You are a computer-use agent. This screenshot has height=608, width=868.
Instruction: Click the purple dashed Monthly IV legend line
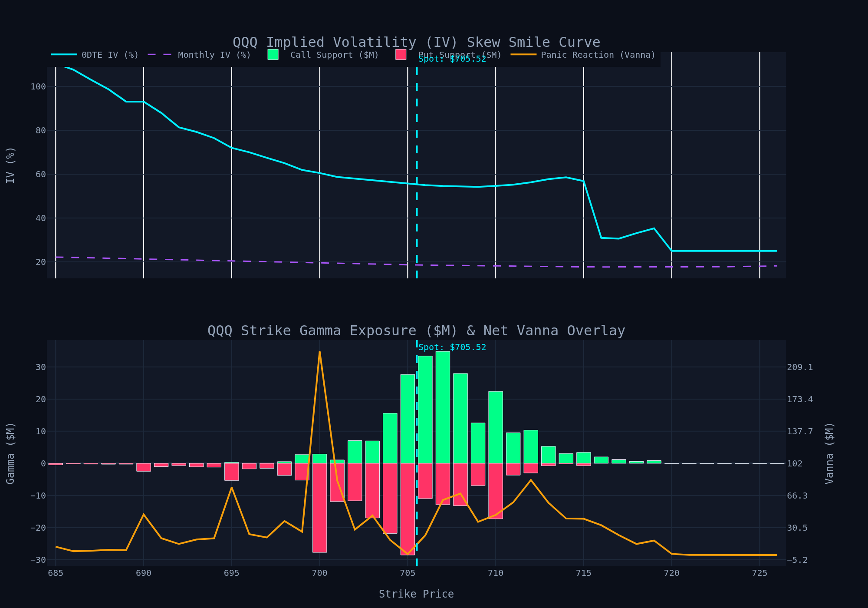(161, 55)
